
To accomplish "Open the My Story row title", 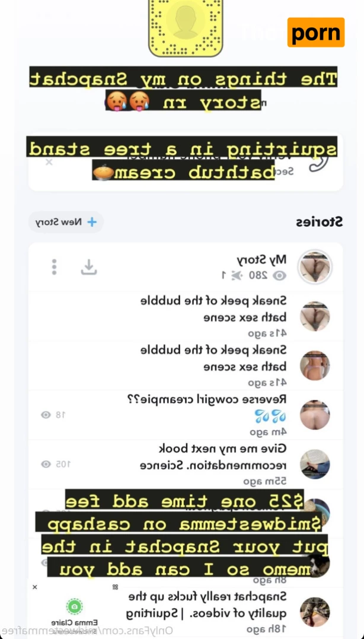I will [262, 259].
